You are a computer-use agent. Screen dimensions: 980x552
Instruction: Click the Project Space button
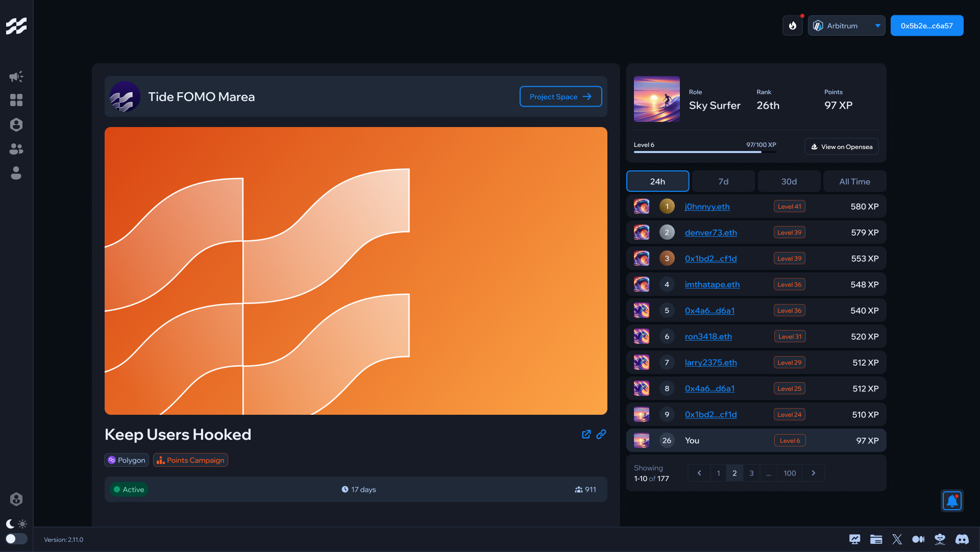(560, 96)
